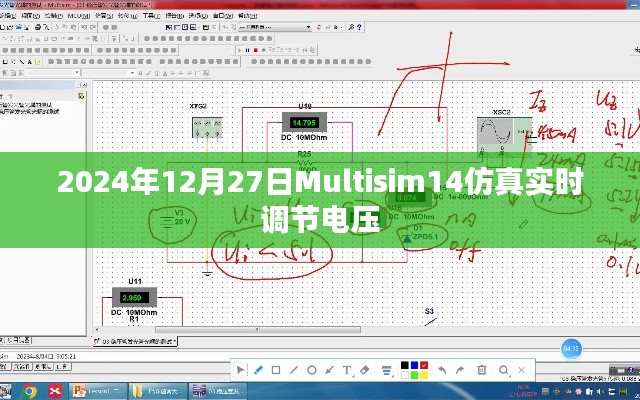The height and width of the screenshot is (400, 640).
Task: Click the open file toolbar icon
Action: 11,27
